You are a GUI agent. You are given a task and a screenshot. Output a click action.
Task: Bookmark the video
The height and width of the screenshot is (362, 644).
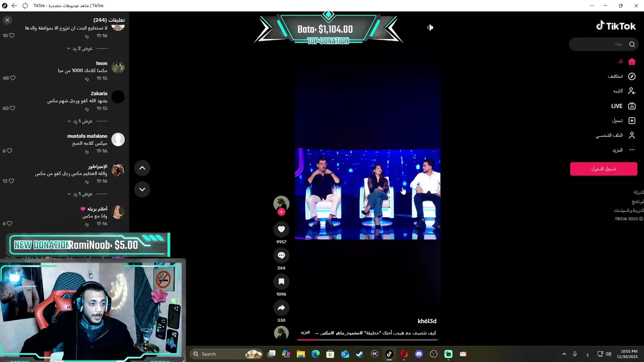(x=281, y=282)
